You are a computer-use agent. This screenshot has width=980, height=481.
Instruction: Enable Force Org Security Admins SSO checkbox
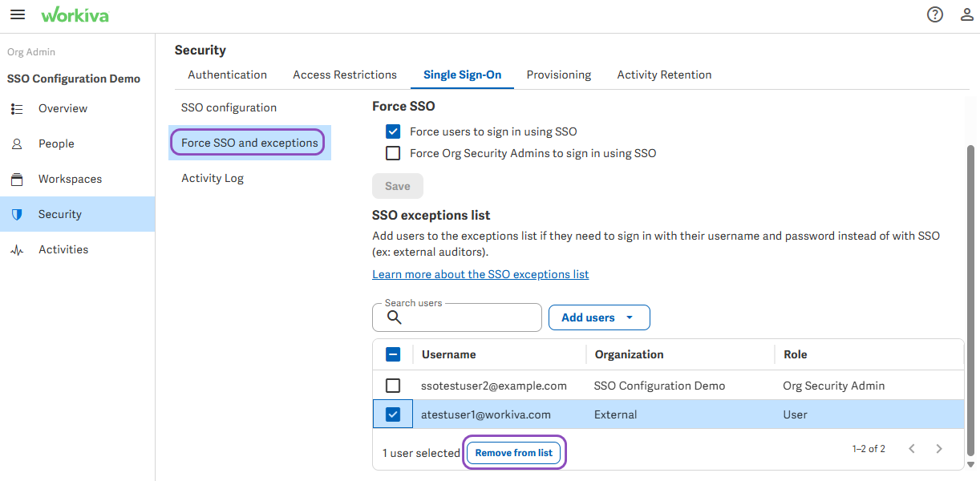[393, 153]
